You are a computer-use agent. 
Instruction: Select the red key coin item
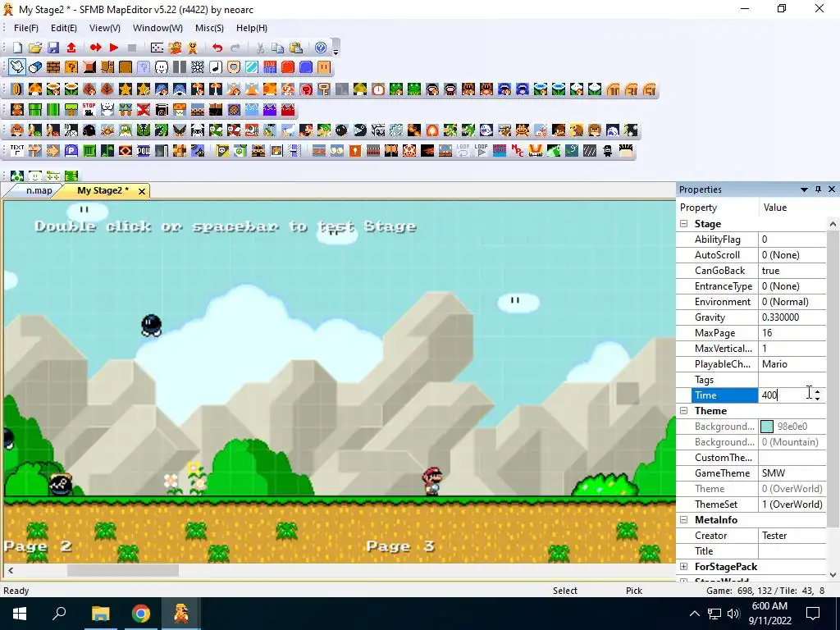(306, 89)
